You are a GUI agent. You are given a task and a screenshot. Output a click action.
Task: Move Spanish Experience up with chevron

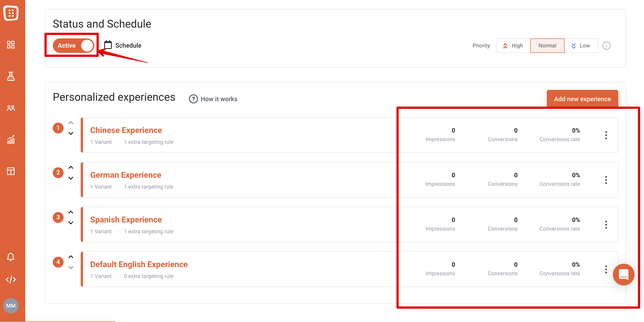coord(71,212)
